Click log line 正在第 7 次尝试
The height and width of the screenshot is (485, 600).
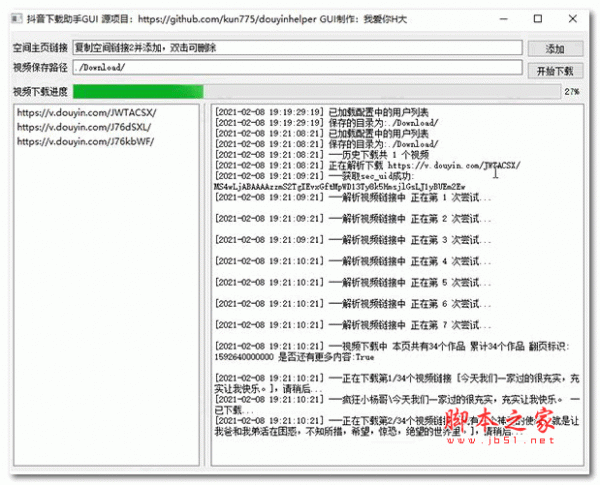[x=353, y=325]
